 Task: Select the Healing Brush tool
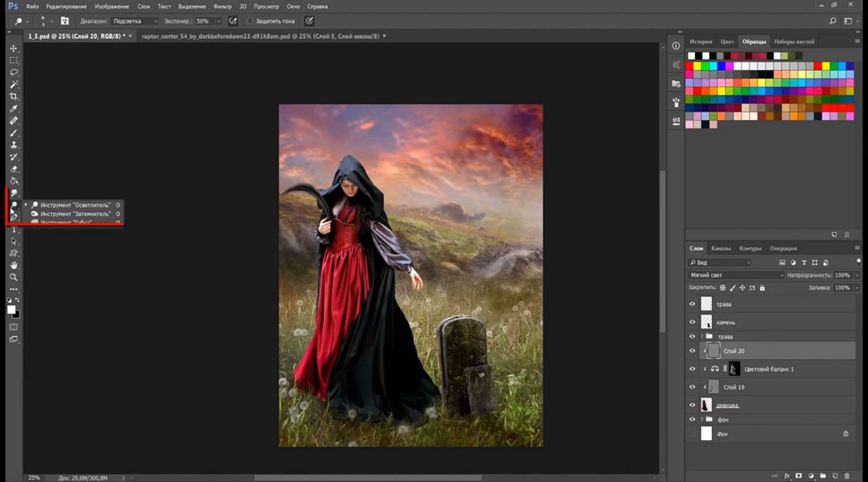point(14,121)
